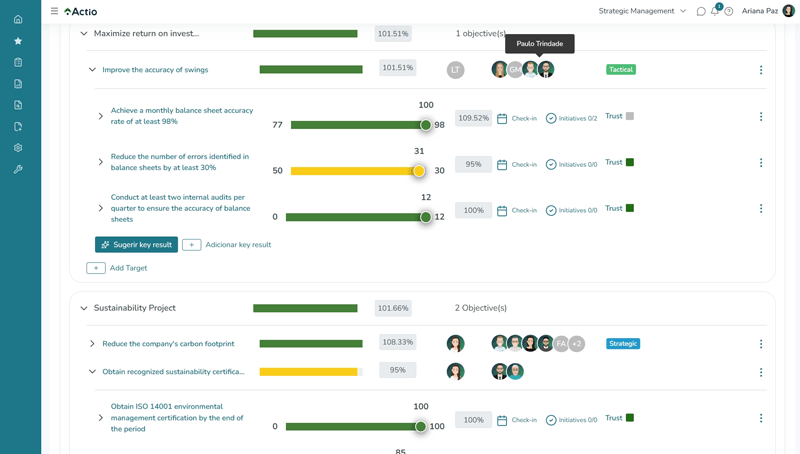The width and height of the screenshot is (800, 454).
Task: Click green Trust indicator on internal audits row
Action: click(630, 208)
